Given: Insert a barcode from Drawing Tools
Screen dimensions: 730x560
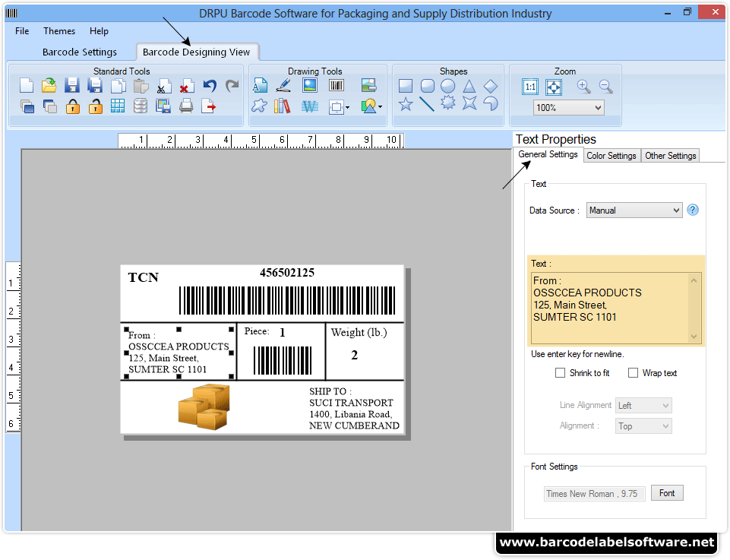Looking at the screenshot, I should [x=337, y=86].
